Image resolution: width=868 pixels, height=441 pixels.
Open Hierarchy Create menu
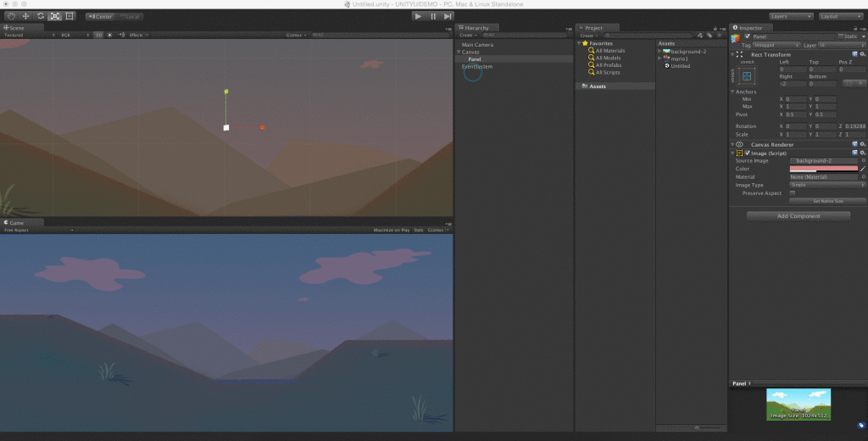coord(467,35)
